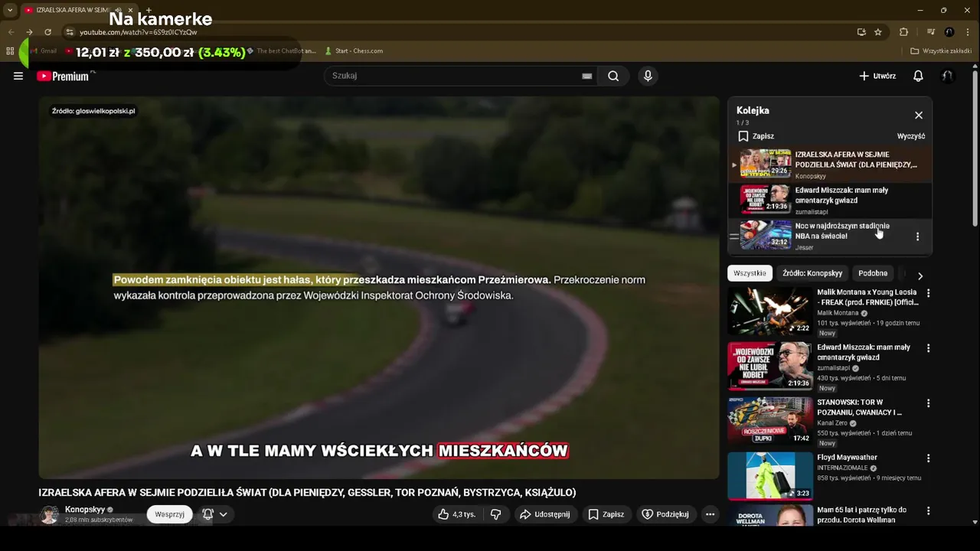Show more filter chips with right arrow
This screenshot has height=551, width=980.
920,275
